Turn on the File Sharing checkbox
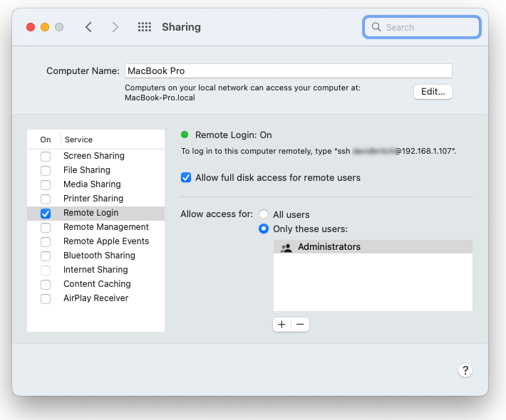The image size is (506, 420). (x=46, y=170)
